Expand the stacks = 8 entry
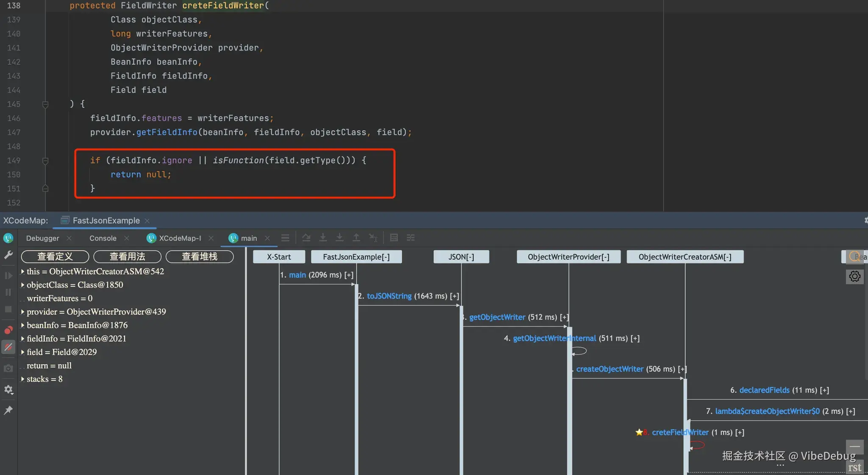868x475 pixels. 22,379
